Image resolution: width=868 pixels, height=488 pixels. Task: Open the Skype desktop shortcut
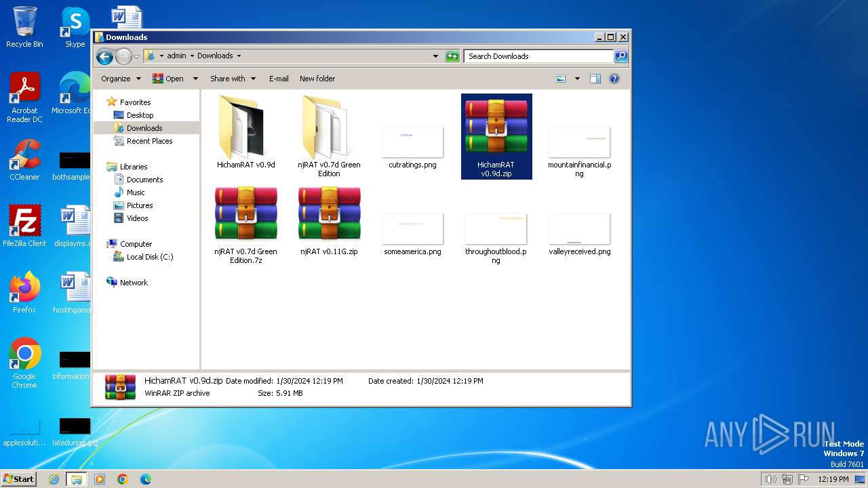point(75,27)
